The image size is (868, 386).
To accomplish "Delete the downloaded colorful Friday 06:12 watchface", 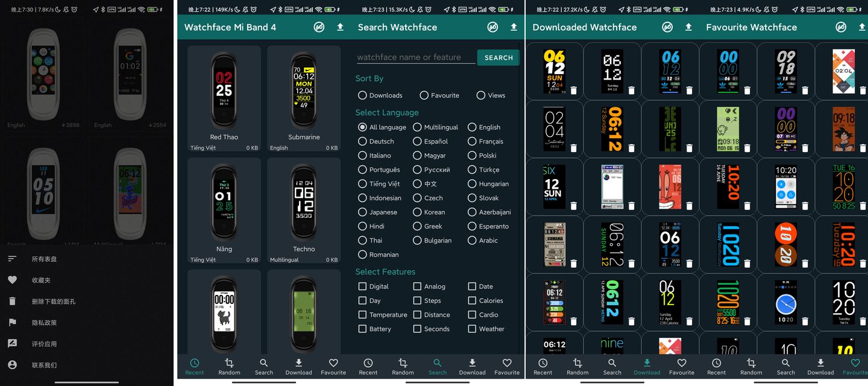I will (573, 321).
